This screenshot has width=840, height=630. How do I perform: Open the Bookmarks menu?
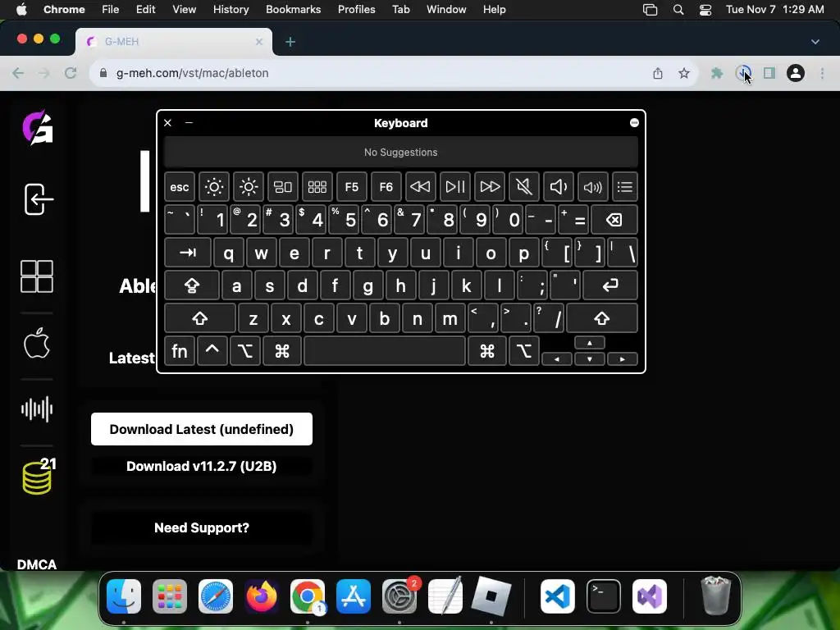[293, 9]
